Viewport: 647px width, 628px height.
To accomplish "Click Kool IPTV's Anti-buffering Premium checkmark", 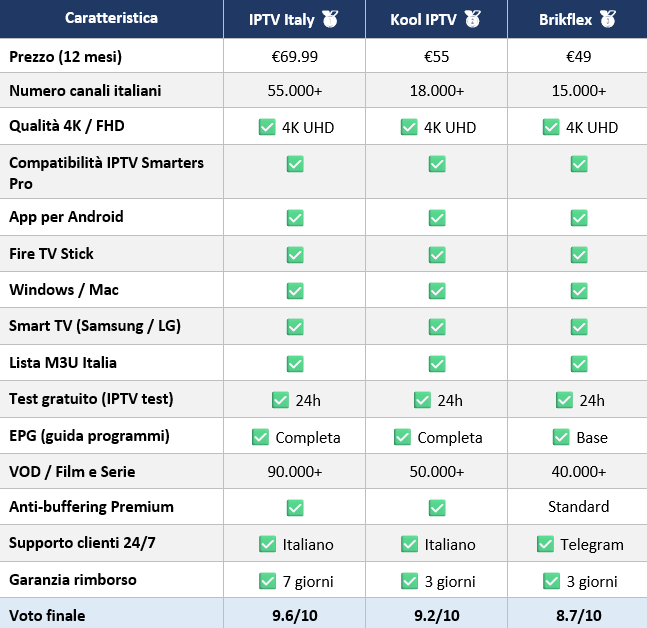I will tap(437, 508).
